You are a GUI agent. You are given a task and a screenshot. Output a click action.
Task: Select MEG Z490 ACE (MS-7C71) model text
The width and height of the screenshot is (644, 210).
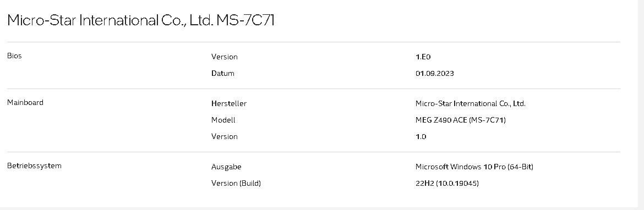pos(460,120)
